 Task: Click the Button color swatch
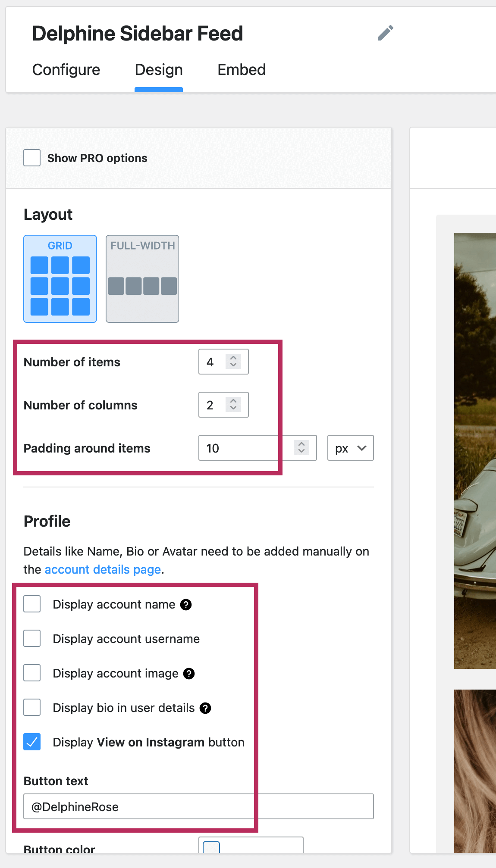[211, 847]
